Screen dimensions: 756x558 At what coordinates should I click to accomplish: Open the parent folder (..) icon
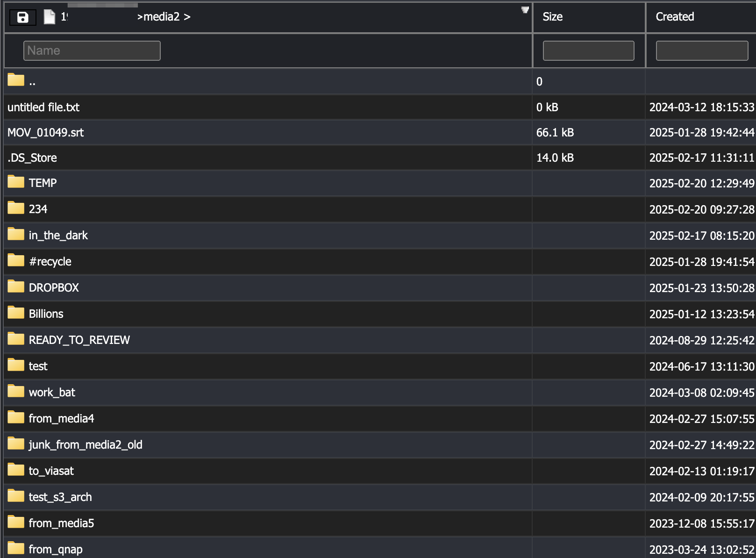(16, 80)
